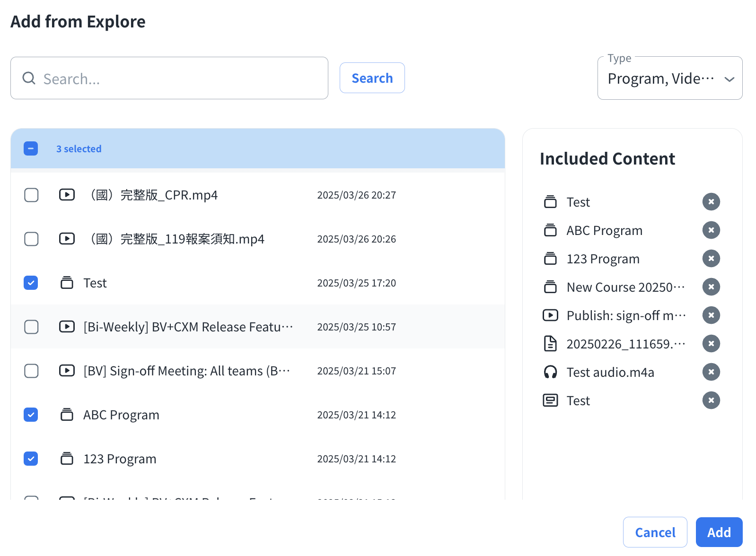Image resolution: width=756 pixels, height=556 pixels.
Task: Remove 123 Program via its X icon
Action: pyautogui.click(x=711, y=259)
